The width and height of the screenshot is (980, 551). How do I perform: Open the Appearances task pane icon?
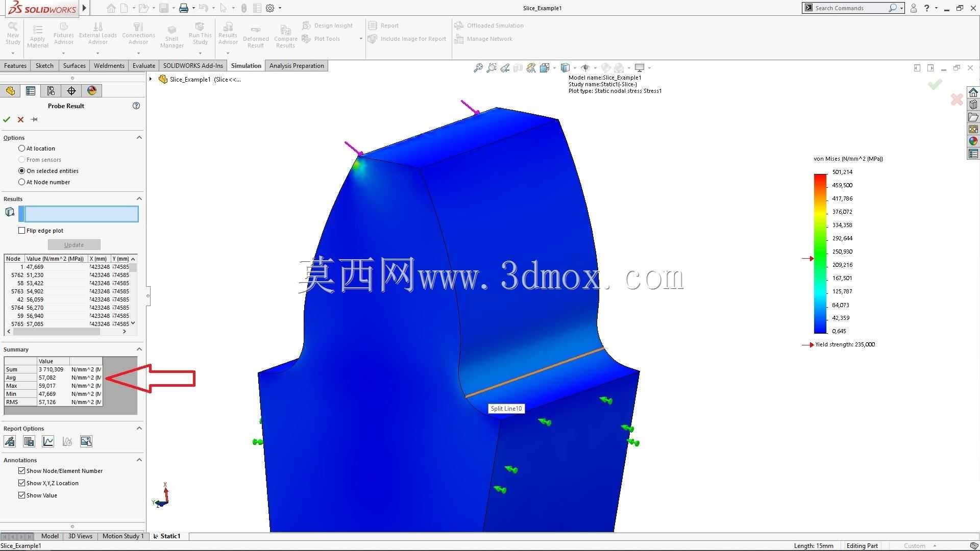973,141
